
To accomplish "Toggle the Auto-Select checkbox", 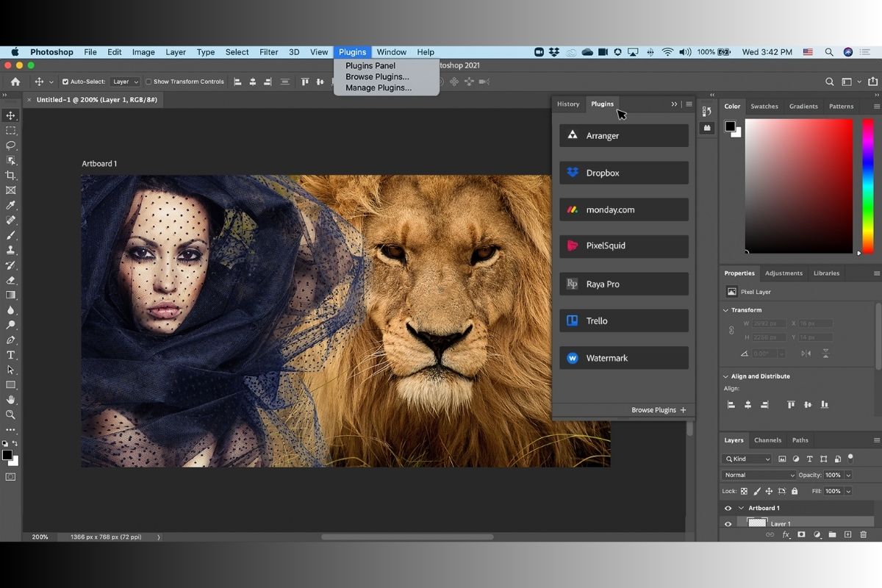I will click(65, 82).
